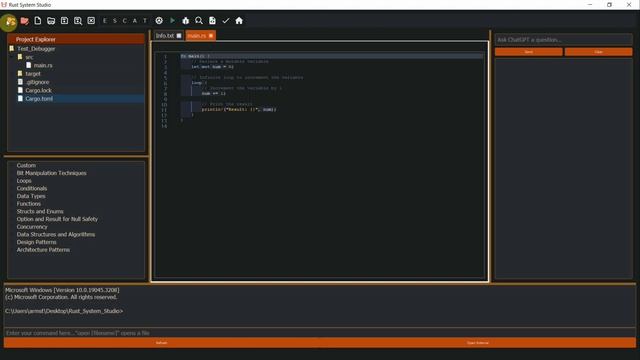The image size is (640, 360).
Task: Click the println! Result line in editor
Action: click(238, 109)
